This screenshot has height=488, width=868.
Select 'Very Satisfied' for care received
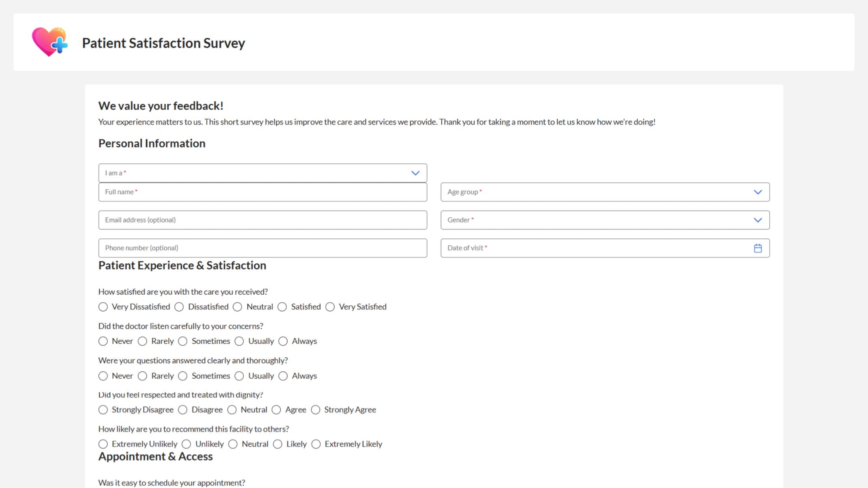click(x=330, y=307)
